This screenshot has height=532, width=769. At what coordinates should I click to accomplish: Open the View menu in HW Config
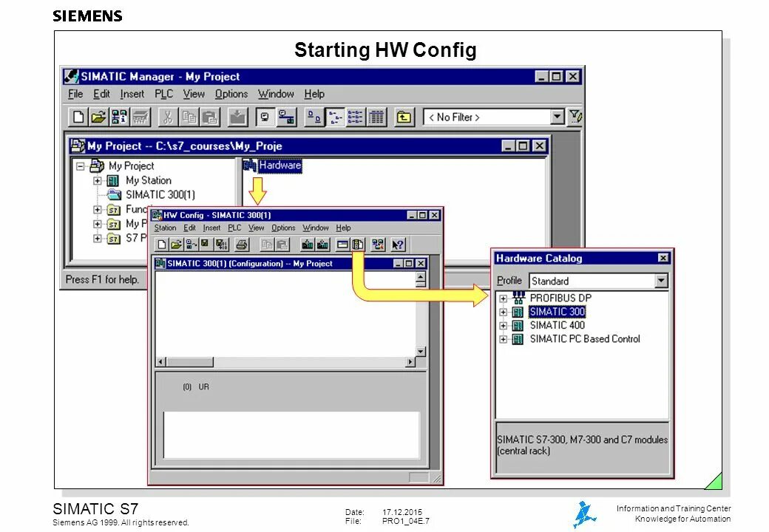(256, 228)
